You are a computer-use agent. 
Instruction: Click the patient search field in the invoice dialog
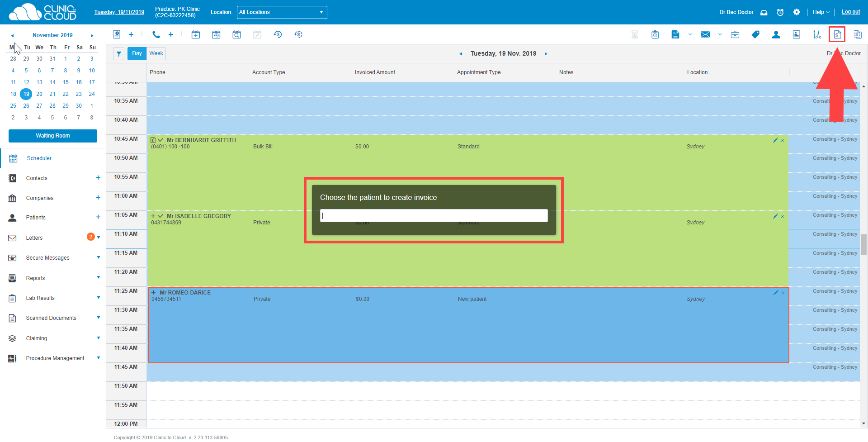click(x=434, y=215)
